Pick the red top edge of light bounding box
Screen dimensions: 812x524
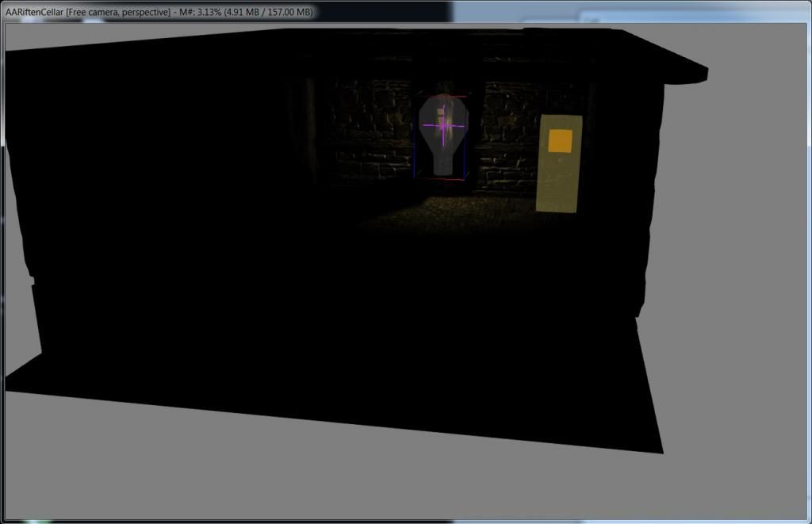tap(446, 96)
